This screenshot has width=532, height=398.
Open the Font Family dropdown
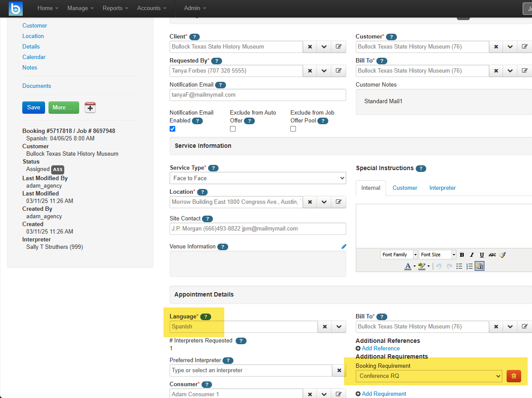click(399, 255)
